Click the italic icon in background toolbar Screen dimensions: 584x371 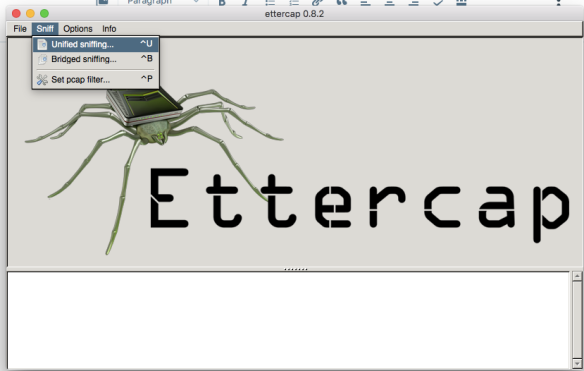pos(245,3)
